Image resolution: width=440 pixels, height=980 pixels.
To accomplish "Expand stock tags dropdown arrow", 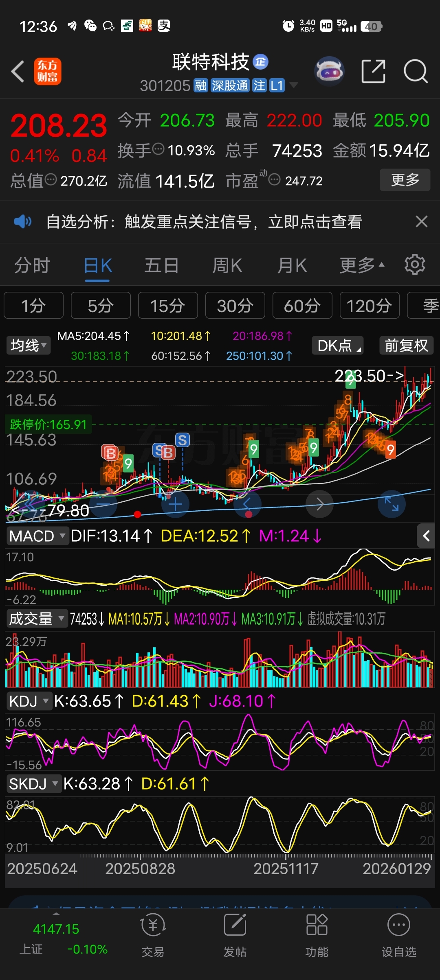I will point(293,85).
